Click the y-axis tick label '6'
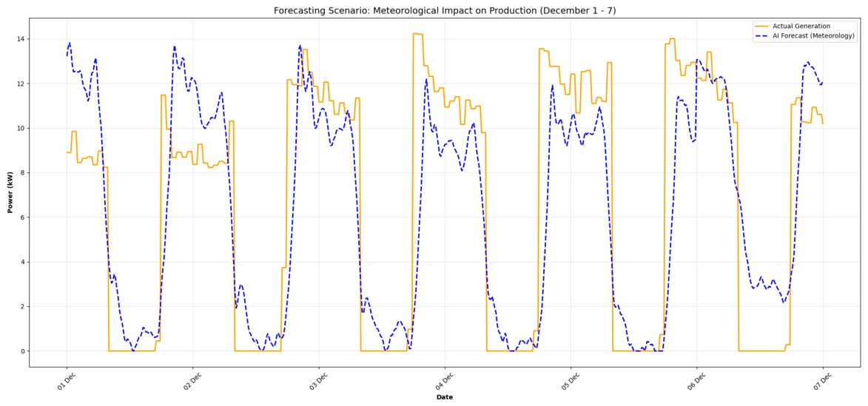This screenshot has height=406, width=868. point(23,217)
